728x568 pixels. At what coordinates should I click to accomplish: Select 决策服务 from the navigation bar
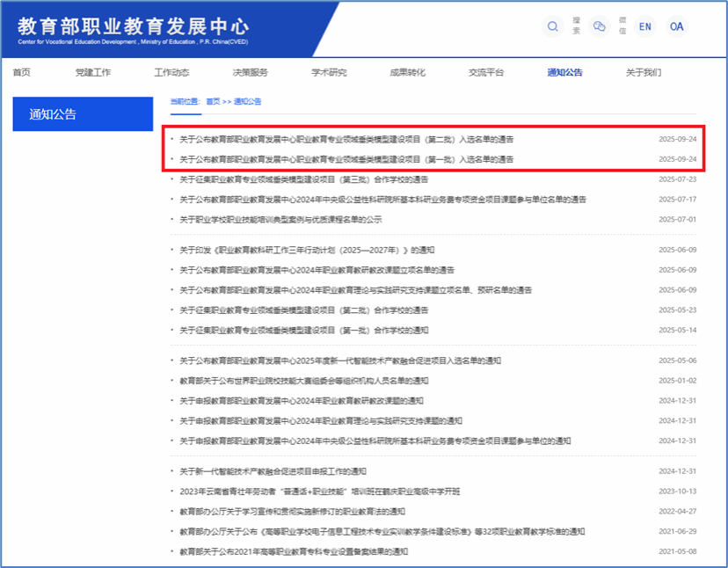(x=250, y=73)
